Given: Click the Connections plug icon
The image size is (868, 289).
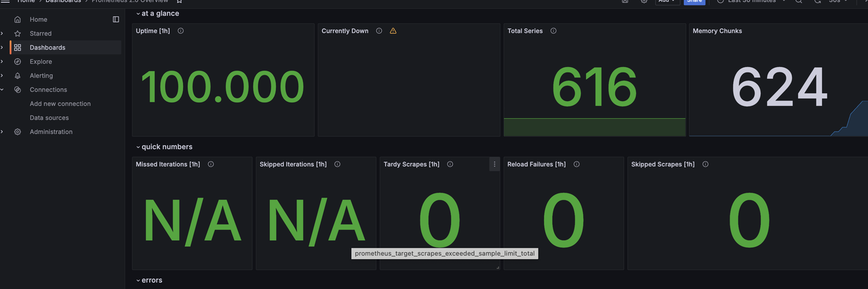Looking at the screenshot, I should (x=18, y=90).
